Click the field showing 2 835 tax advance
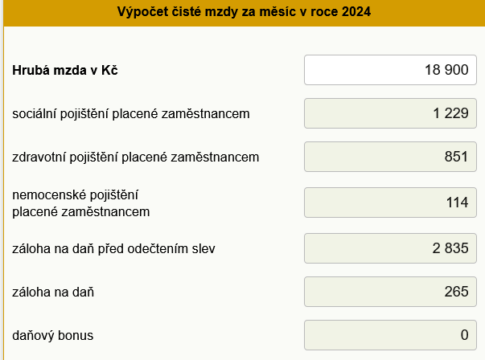The height and width of the screenshot is (360, 485). click(390, 248)
